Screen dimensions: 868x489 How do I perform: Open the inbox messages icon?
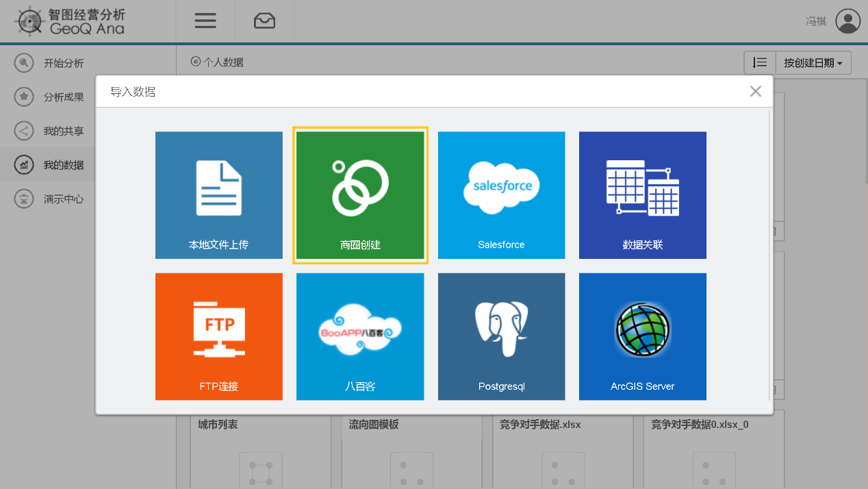coord(264,21)
